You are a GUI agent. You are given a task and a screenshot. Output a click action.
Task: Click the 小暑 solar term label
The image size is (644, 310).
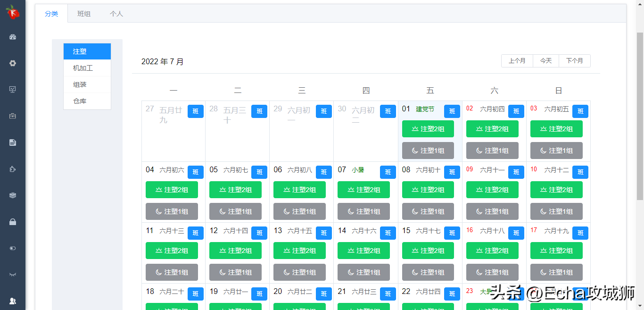[358, 170]
